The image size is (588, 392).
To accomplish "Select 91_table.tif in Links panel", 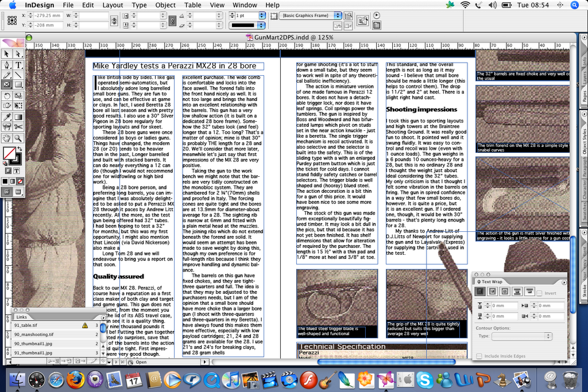I will (56, 325).
